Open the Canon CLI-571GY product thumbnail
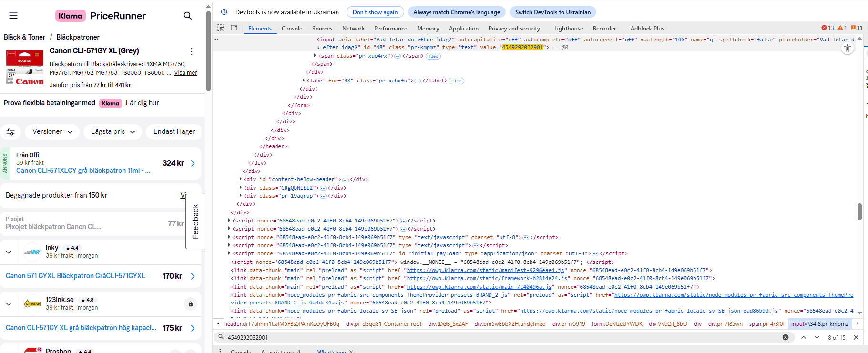The width and height of the screenshot is (868, 353). click(25, 67)
